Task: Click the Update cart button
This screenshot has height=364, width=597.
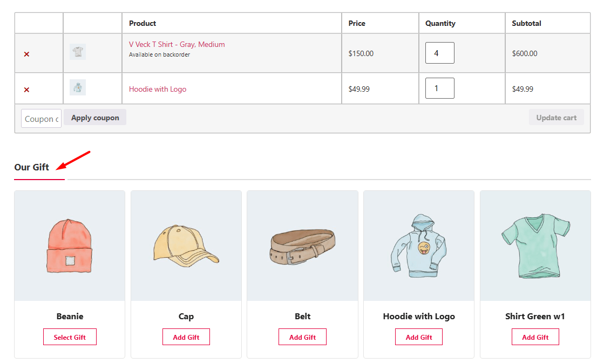Action: click(x=557, y=118)
